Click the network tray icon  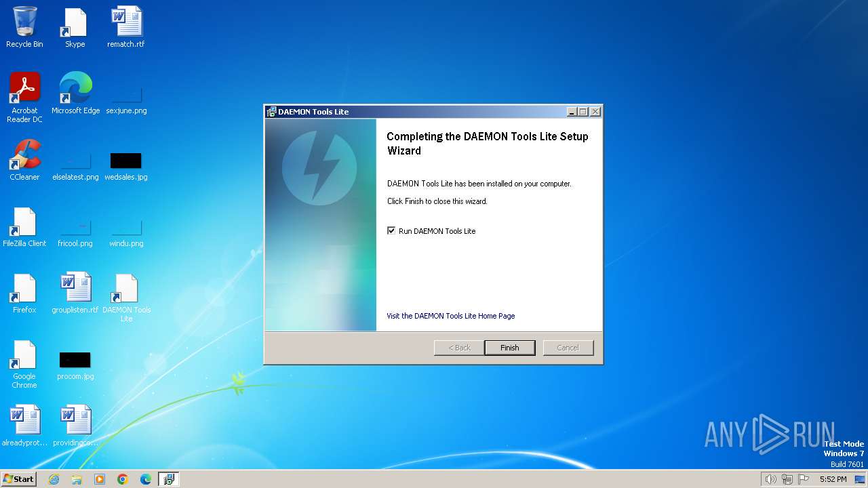pyautogui.click(x=787, y=479)
